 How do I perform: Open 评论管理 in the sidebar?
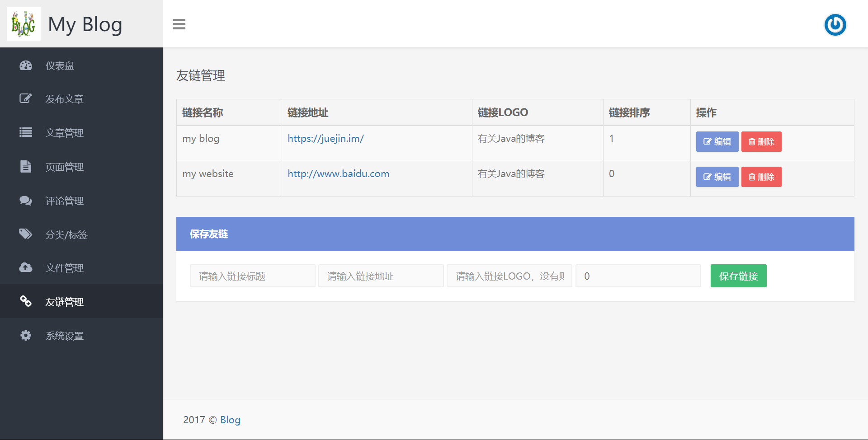point(81,201)
